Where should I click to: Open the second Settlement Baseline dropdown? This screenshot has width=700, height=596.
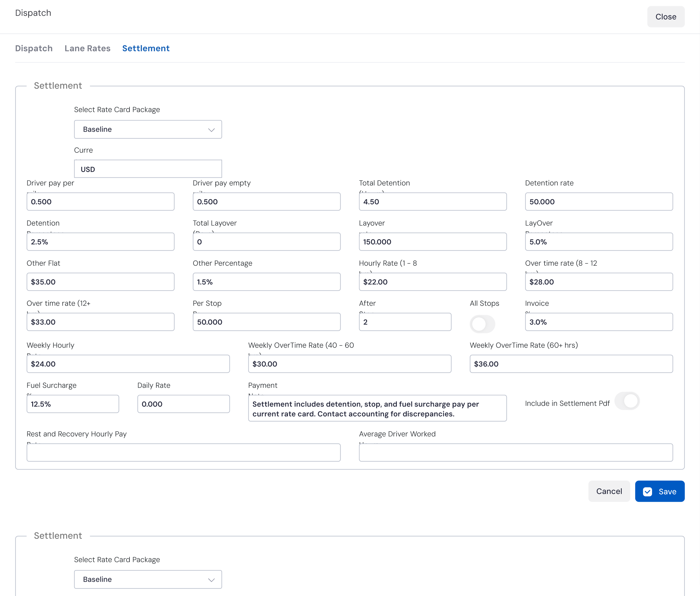(148, 579)
